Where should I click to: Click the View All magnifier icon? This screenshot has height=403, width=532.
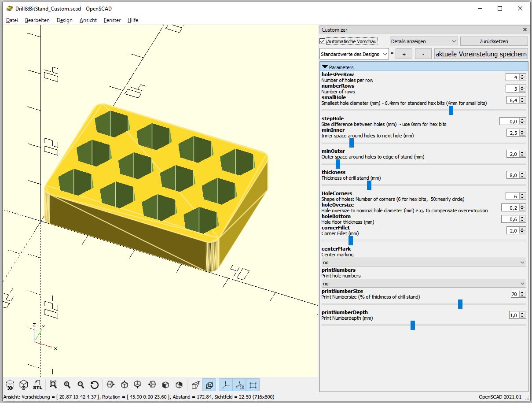tap(53, 385)
